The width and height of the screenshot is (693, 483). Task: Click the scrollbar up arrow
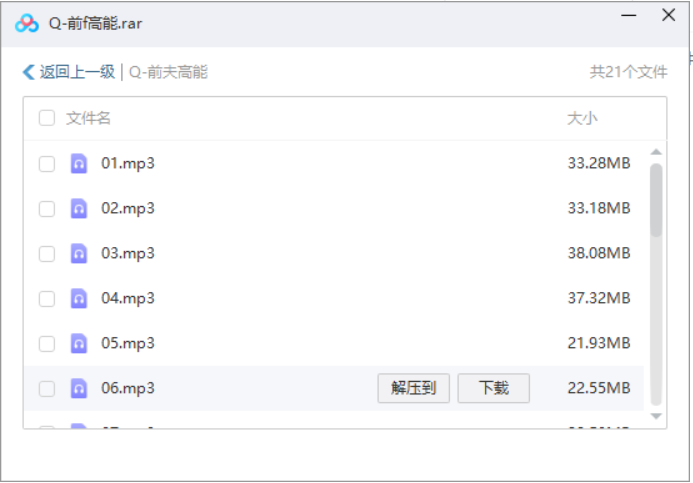click(x=656, y=153)
